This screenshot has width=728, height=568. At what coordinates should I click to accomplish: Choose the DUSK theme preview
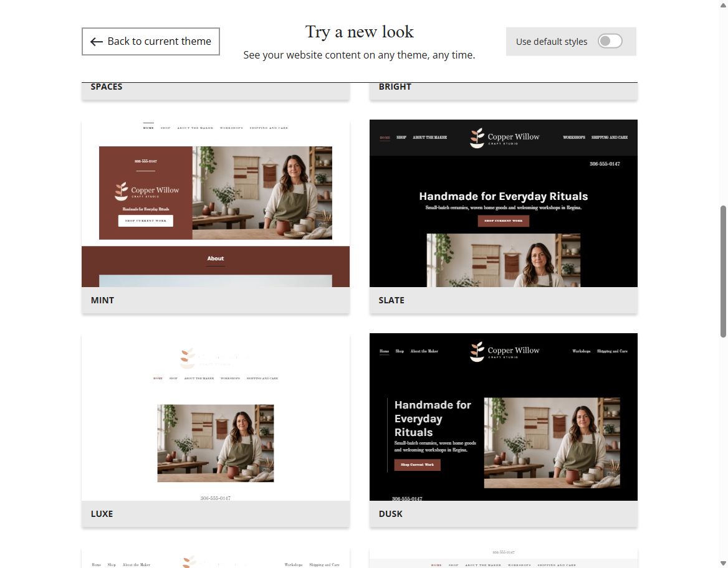(x=503, y=417)
